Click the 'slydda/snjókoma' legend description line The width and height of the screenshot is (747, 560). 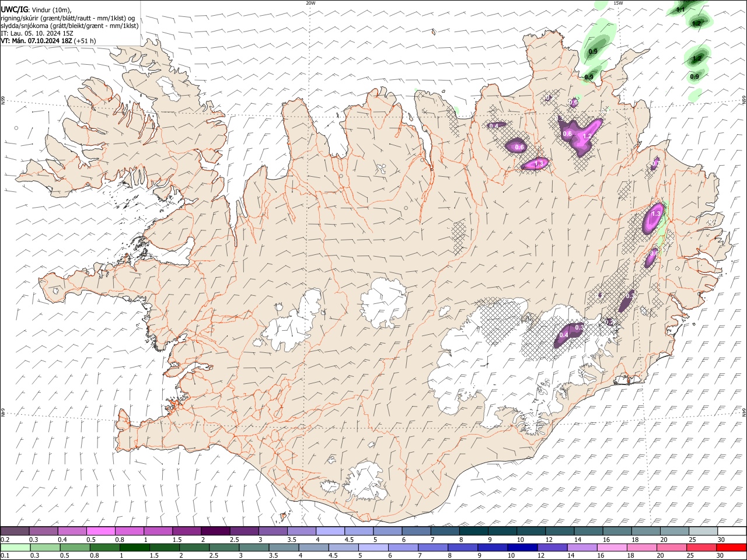69,26
